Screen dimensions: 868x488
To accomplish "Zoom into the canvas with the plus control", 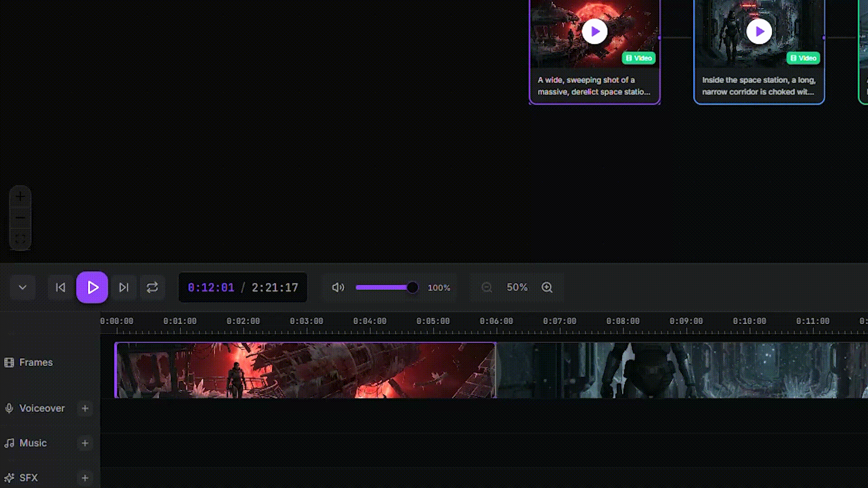I will (20, 196).
